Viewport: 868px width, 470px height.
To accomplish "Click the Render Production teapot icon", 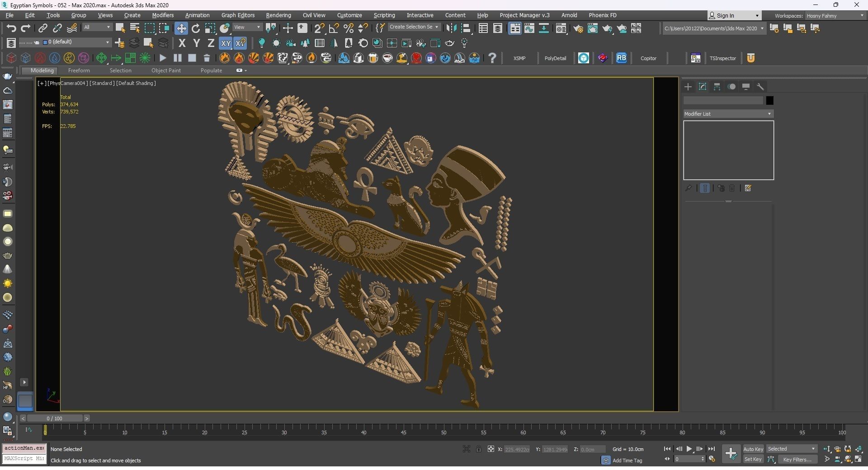I will click(607, 28).
